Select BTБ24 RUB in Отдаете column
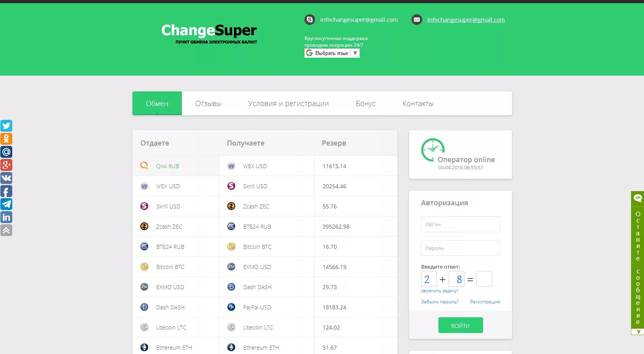Viewport: 644px width, 354px height. tap(176, 246)
